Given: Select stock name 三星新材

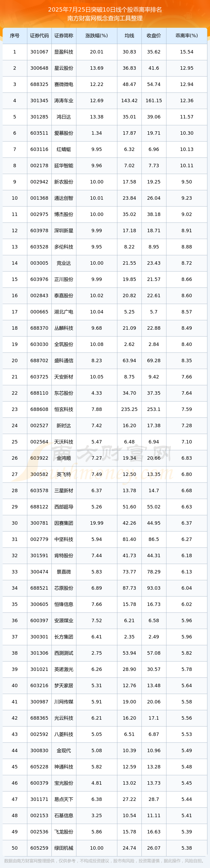Looking at the screenshot, I should point(64,490).
